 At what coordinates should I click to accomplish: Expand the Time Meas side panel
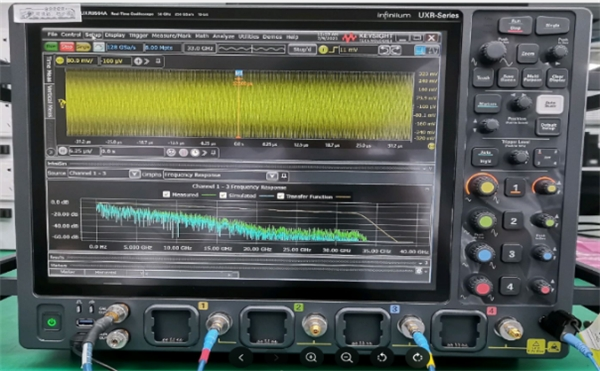[x=49, y=69]
